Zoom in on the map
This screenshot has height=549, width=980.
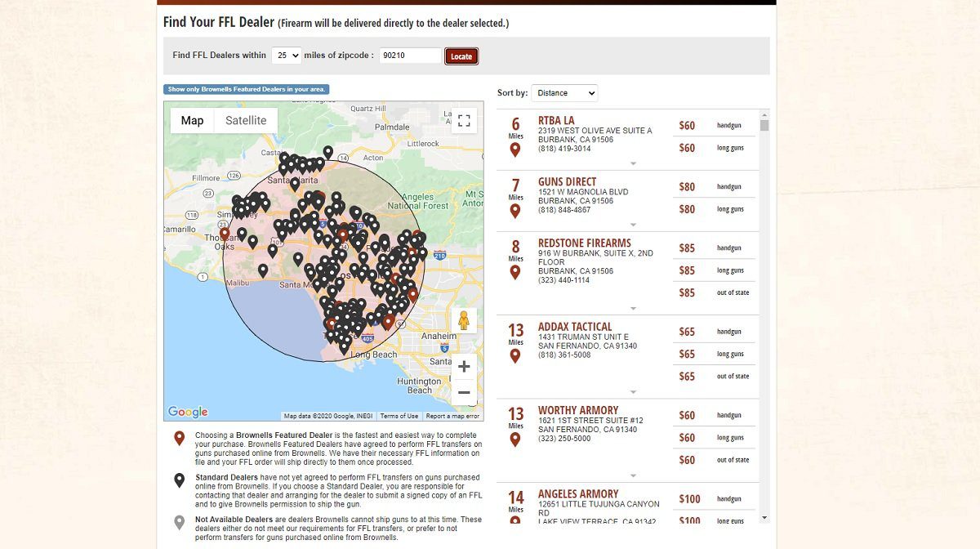coord(464,367)
